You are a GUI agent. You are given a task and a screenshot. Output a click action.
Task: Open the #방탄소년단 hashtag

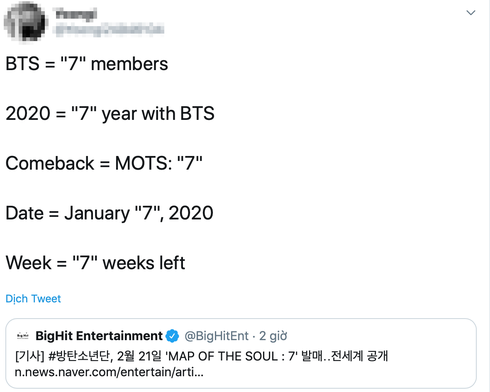pyautogui.click(x=79, y=356)
